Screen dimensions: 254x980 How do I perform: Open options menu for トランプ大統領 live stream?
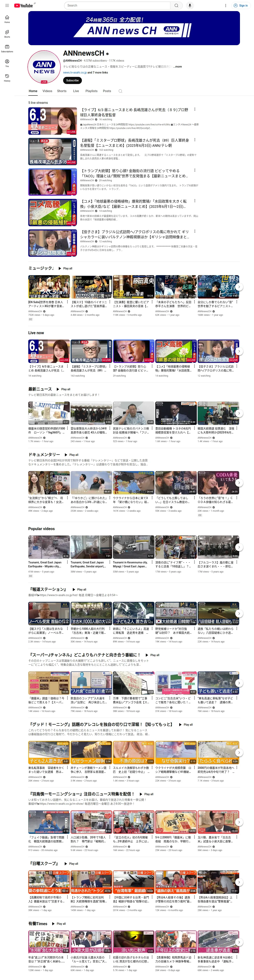195,170
